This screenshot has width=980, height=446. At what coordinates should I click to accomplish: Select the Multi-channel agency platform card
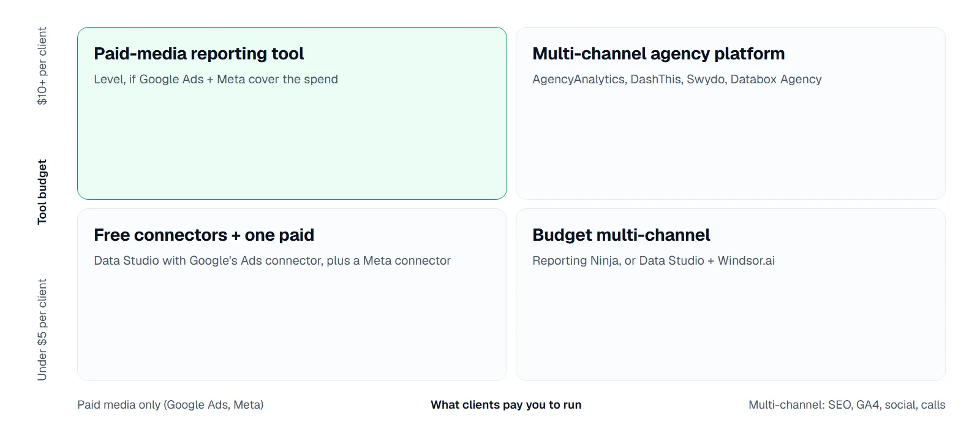731,113
